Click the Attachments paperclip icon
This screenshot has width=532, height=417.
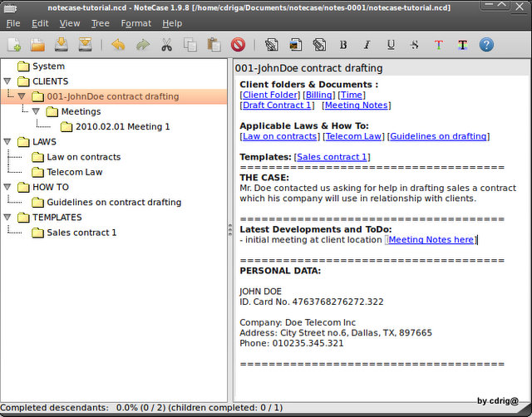point(319,45)
